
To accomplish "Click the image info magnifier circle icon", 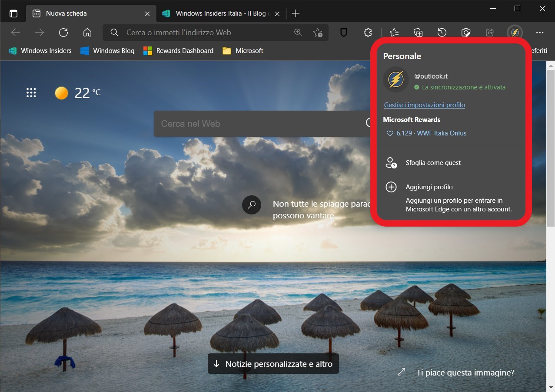I will 252,205.
